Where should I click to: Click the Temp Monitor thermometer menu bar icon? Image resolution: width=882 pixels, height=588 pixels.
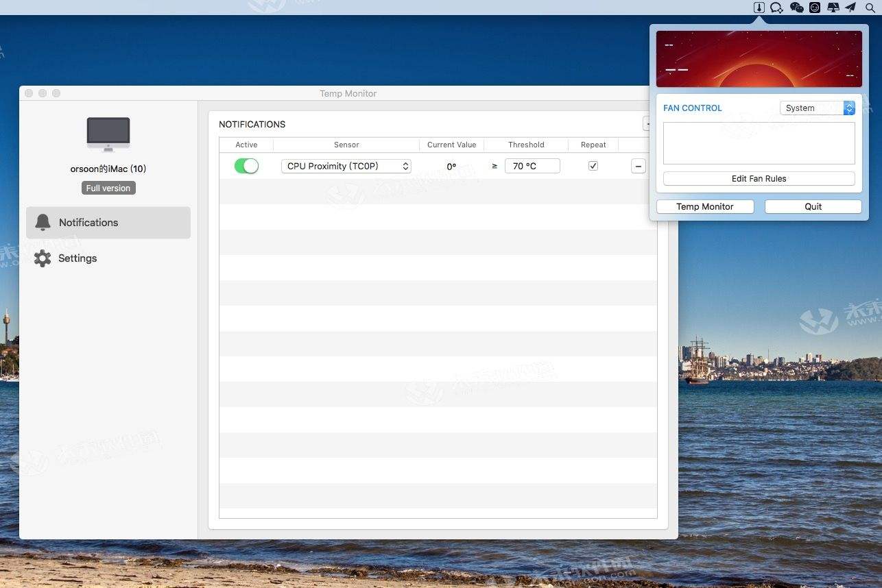click(759, 8)
